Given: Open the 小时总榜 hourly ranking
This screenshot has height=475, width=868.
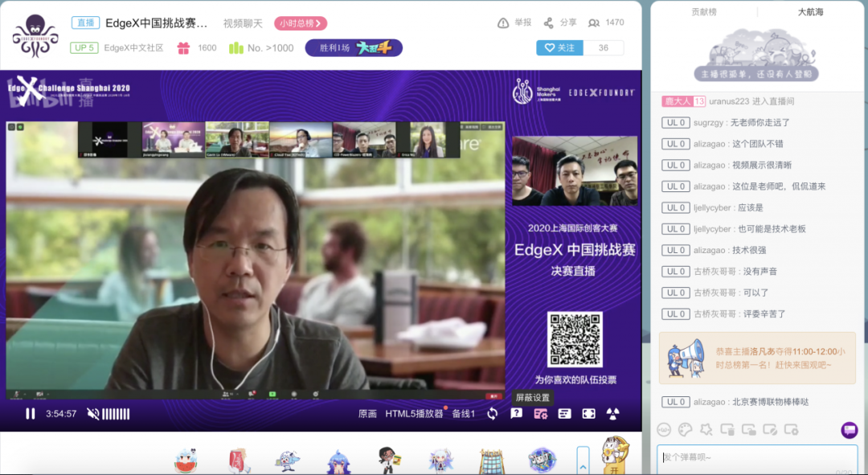Looking at the screenshot, I should tap(301, 23).
